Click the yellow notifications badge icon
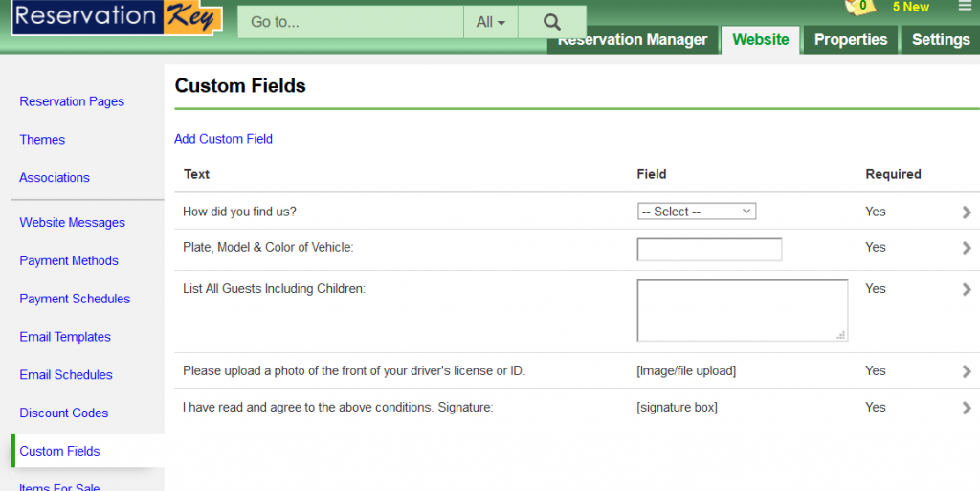The image size is (980, 491). point(861,7)
